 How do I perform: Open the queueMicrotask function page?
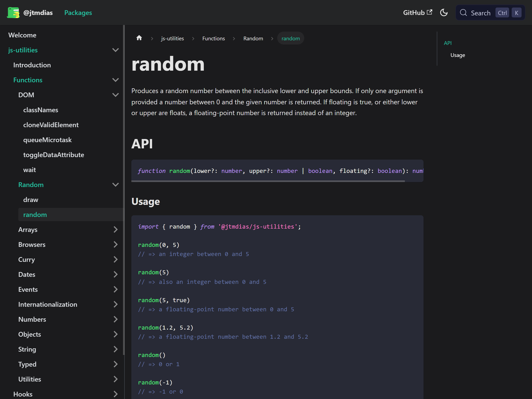[x=47, y=140]
